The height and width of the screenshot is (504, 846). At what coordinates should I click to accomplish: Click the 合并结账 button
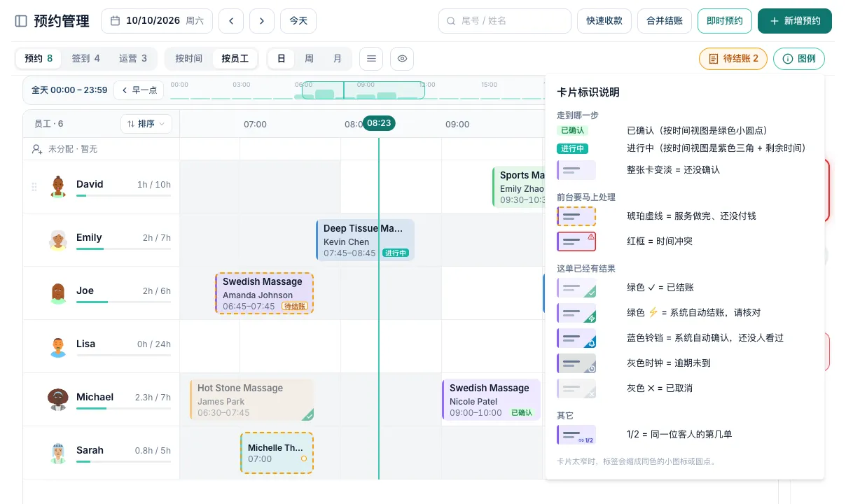click(x=665, y=21)
